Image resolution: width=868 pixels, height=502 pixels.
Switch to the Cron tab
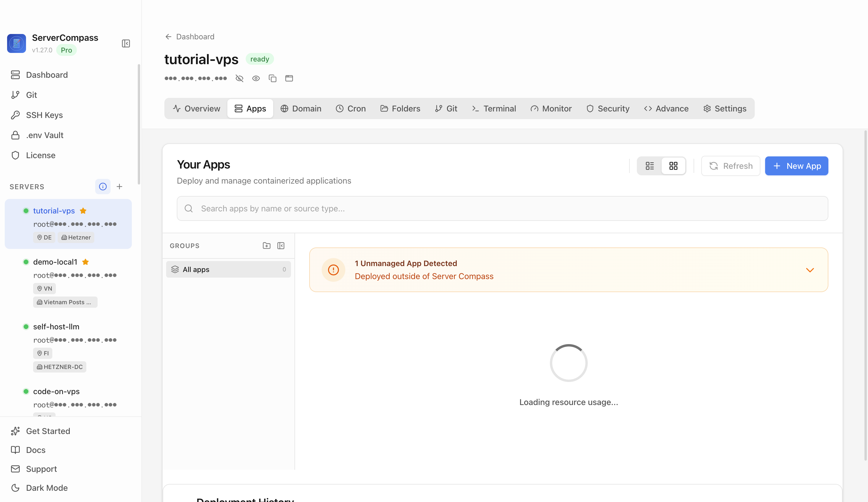(351, 109)
